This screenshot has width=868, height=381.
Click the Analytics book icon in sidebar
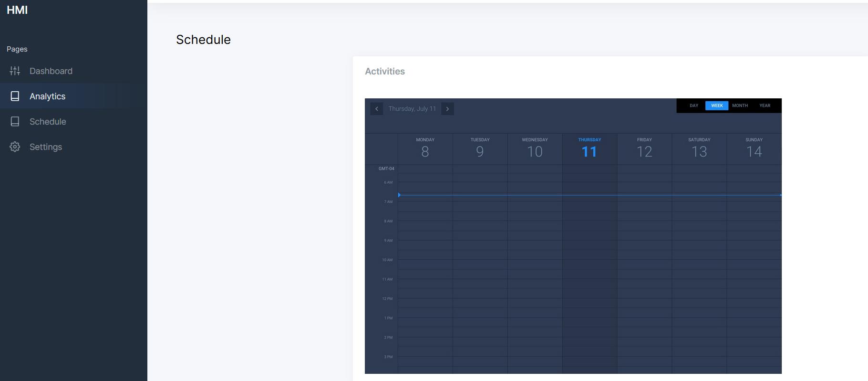click(15, 96)
